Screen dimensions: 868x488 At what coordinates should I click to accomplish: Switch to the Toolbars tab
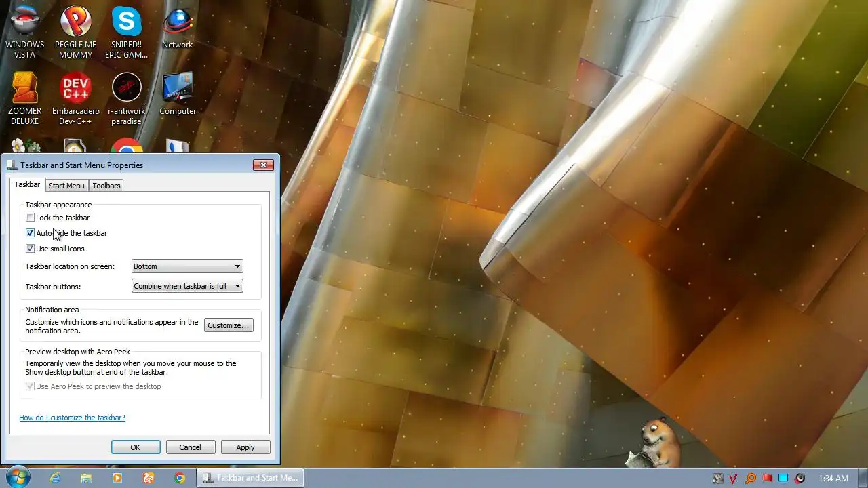point(106,186)
